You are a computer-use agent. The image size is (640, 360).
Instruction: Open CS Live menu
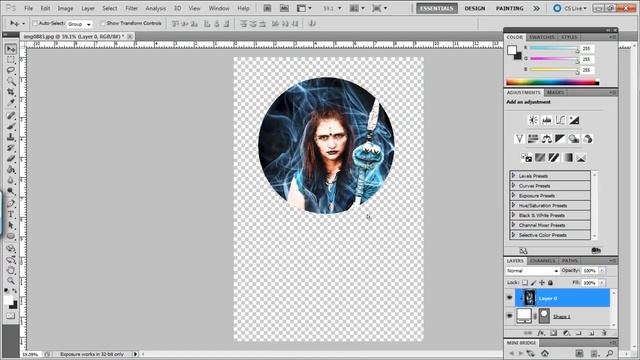[x=571, y=8]
